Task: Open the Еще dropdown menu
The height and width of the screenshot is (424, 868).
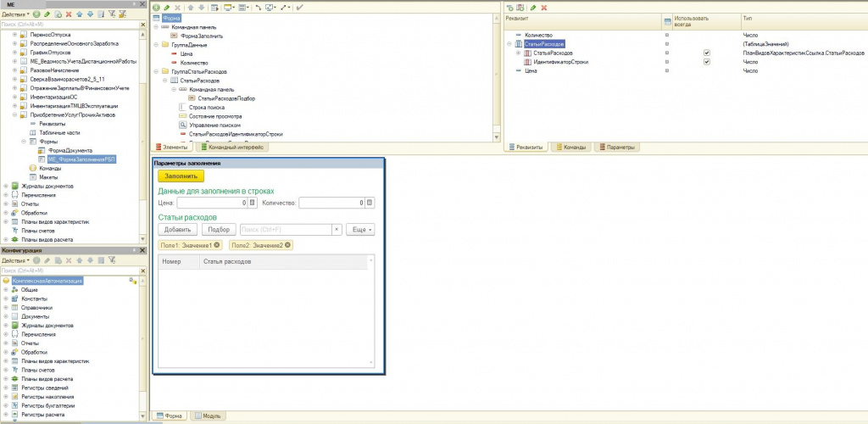Action: point(359,229)
